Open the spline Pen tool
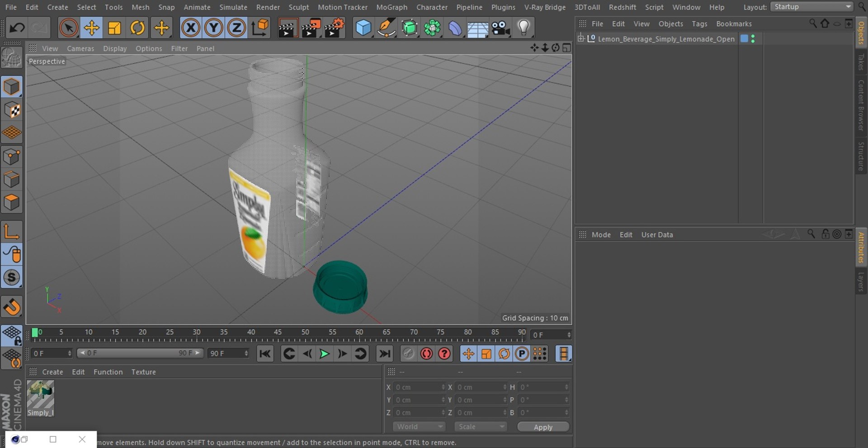Image resolution: width=868 pixels, height=448 pixels. (387, 28)
